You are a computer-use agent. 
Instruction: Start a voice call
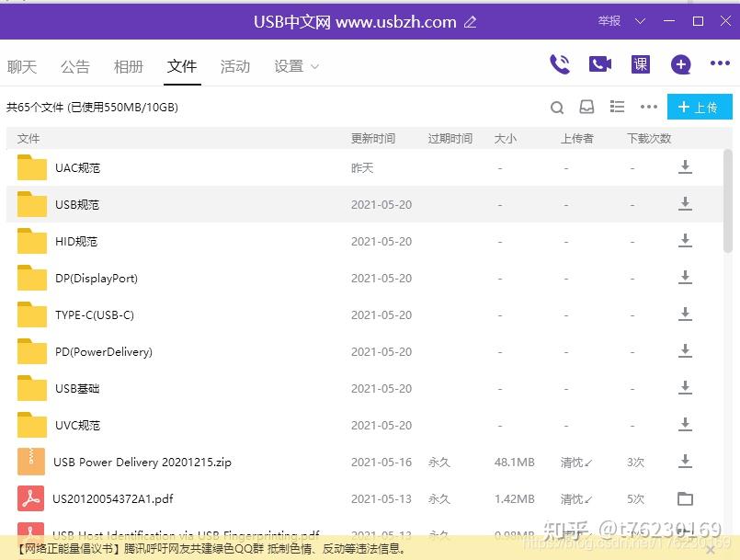pyautogui.click(x=560, y=64)
